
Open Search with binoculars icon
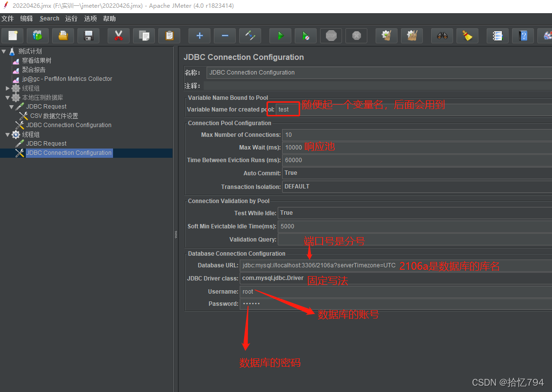tap(442, 36)
